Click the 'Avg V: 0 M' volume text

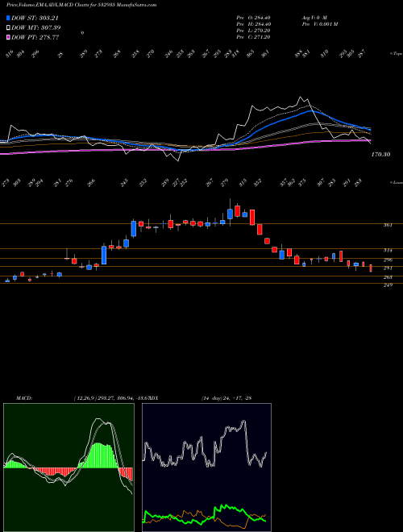[x=314, y=18]
